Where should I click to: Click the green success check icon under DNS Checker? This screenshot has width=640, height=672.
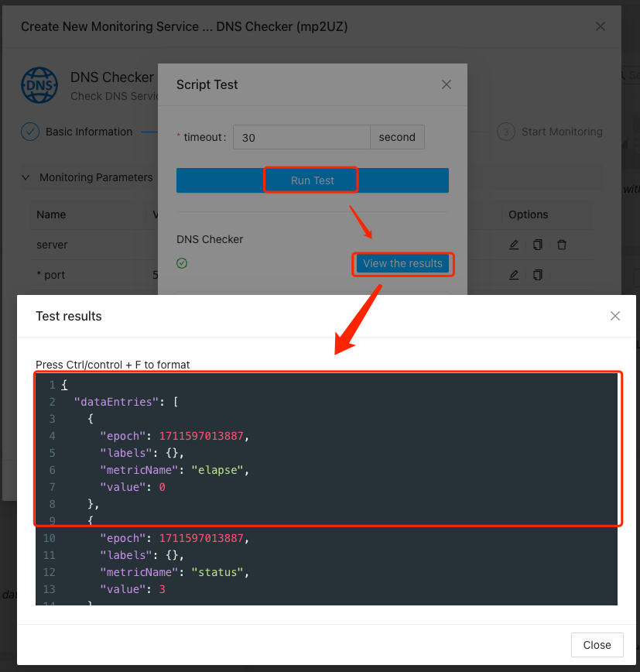click(182, 263)
